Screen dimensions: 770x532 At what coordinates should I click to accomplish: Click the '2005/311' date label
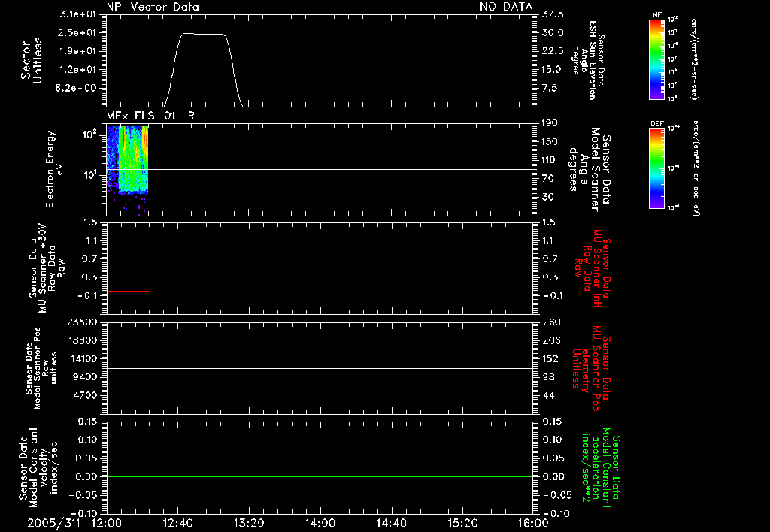pyautogui.click(x=53, y=523)
